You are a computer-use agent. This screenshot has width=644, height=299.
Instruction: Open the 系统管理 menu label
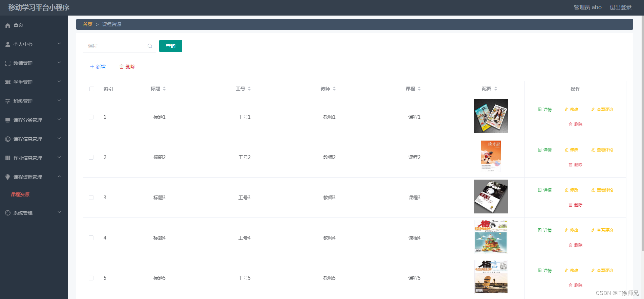pos(23,213)
